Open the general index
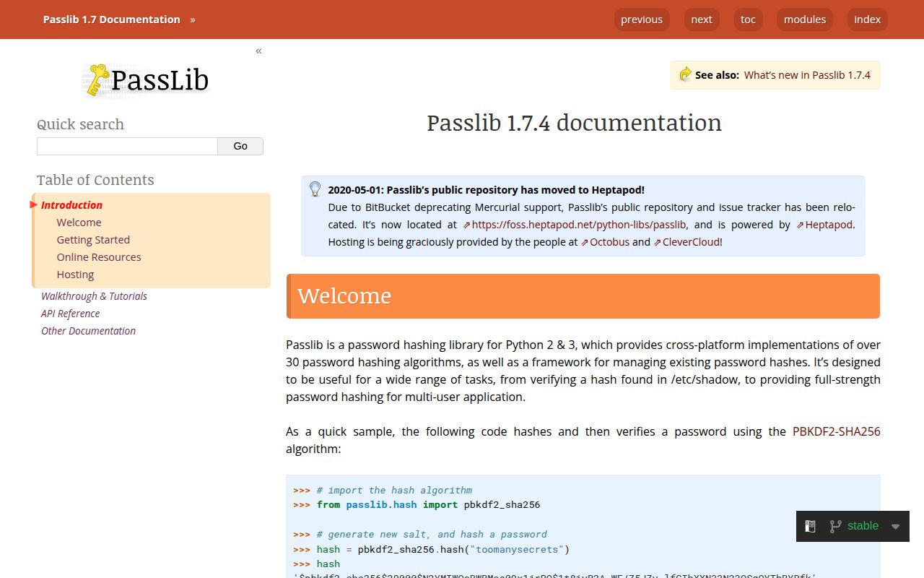This screenshot has width=924, height=578. 868,20
